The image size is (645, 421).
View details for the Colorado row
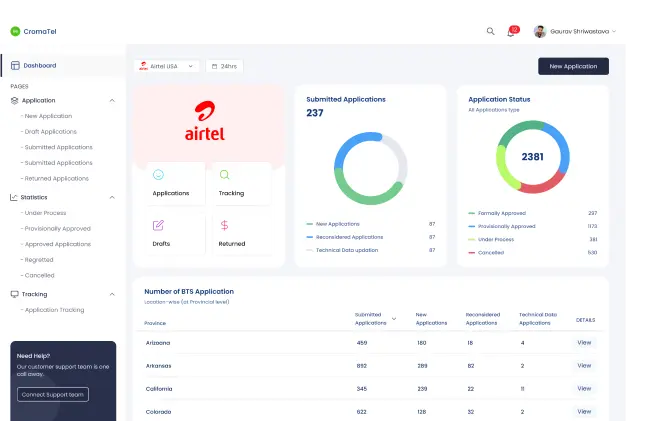pos(584,412)
